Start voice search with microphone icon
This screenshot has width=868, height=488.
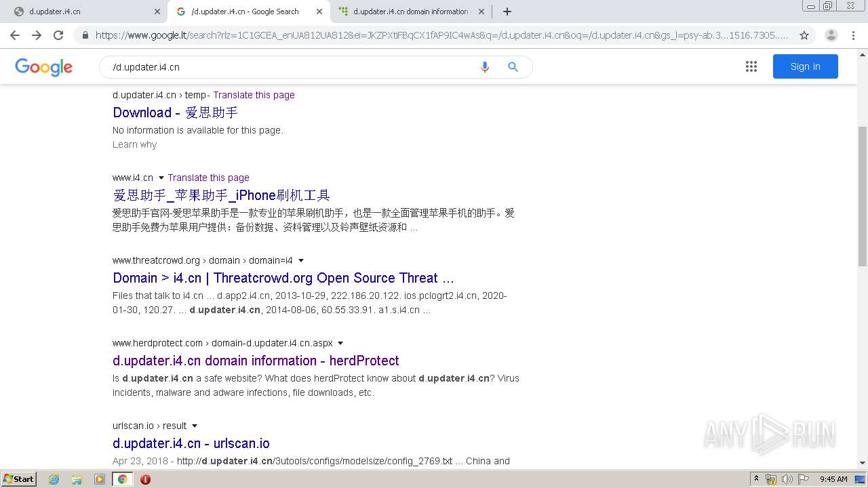[484, 67]
